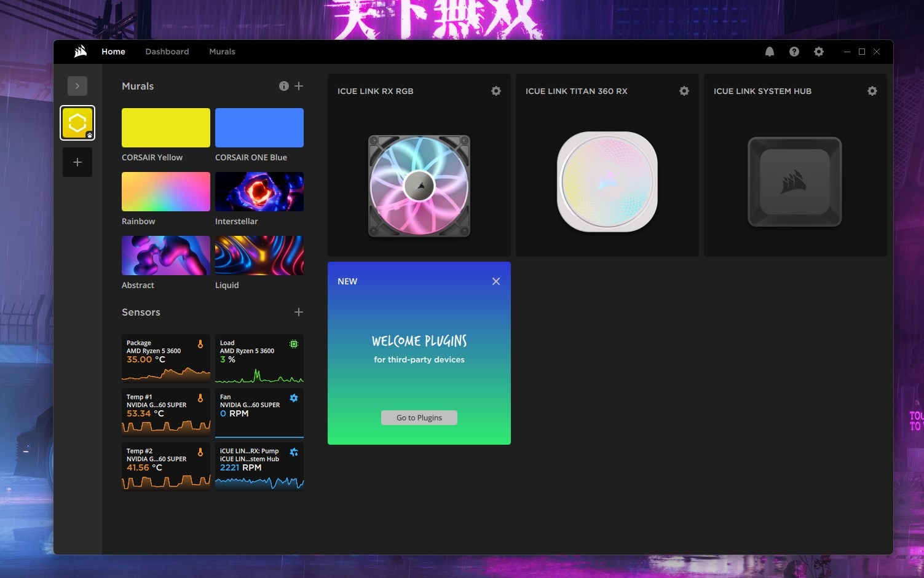Apply the CORSAIR ONE Blue mural
The height and width of the screenshot is (578, 924).
(259, 128)
